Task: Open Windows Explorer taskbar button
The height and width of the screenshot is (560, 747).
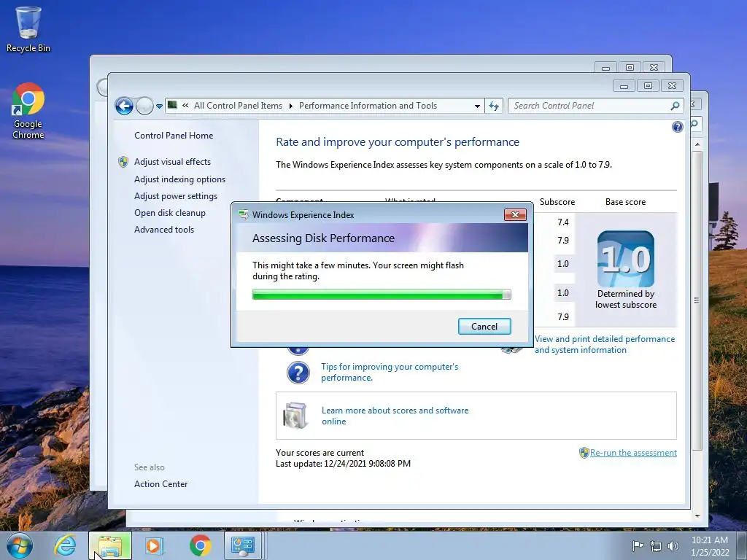Action: tap(110, 545)
